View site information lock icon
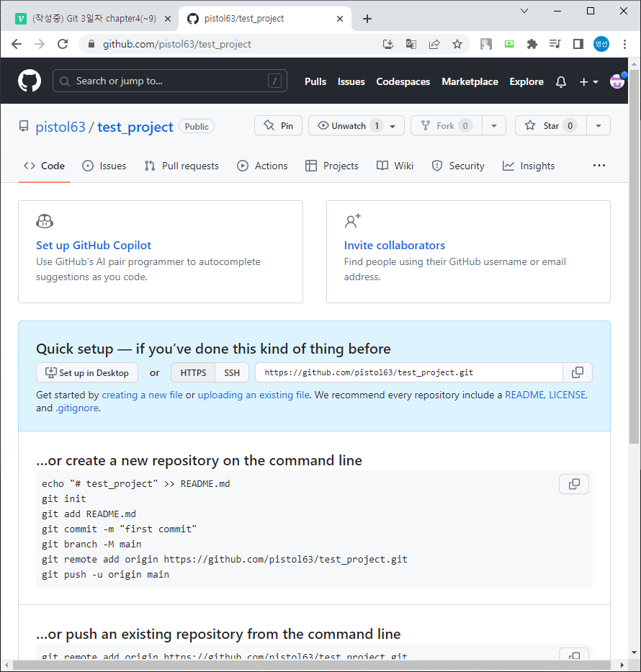 point(91,44)
